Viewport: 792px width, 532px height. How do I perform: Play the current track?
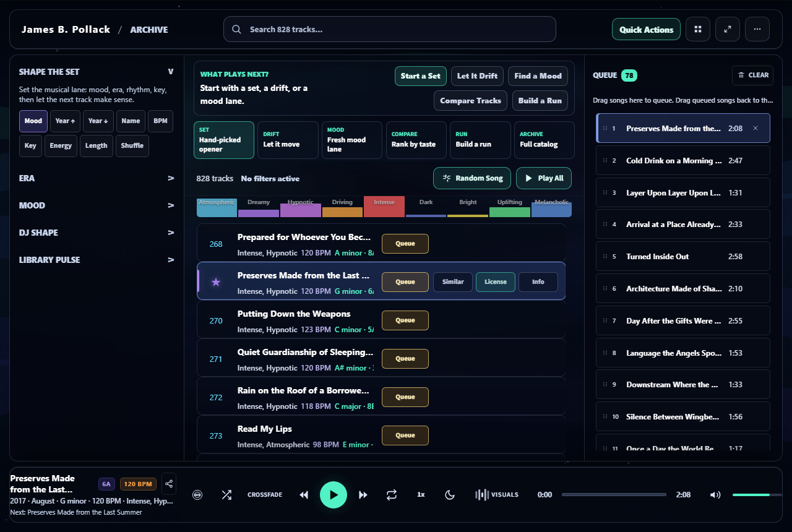pyautogui.click(x=334, y=495)
